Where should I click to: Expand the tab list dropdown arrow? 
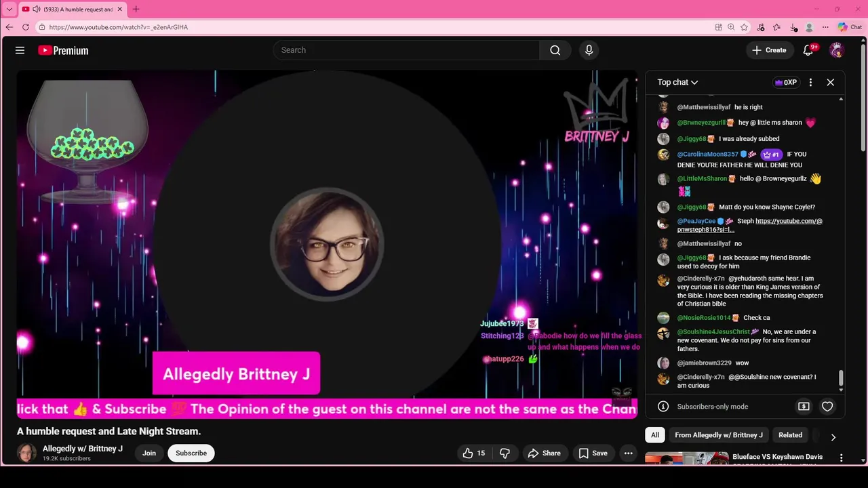click(9, 9)
